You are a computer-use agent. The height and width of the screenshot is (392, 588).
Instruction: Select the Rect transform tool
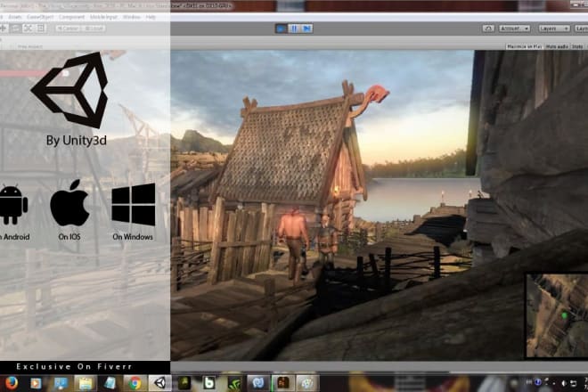(x=40, y=29)
